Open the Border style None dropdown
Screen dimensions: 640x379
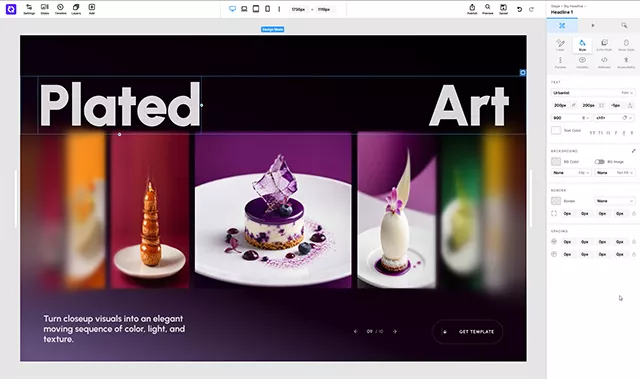614,201
